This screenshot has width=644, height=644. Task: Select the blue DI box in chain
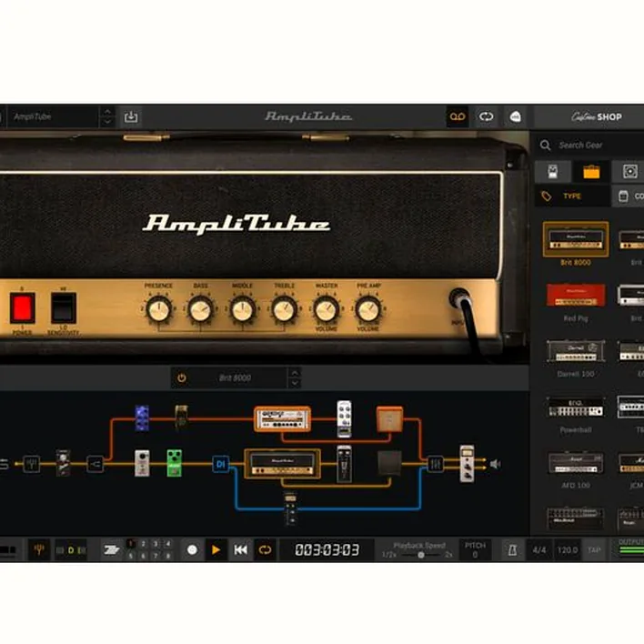(x=220, y=464)
